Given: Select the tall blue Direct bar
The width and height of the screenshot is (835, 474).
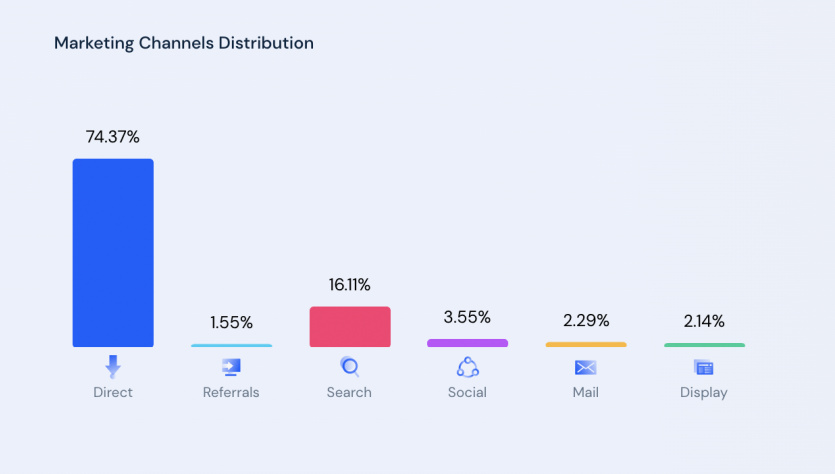Looking at the screenshot, I should point(113,253).
